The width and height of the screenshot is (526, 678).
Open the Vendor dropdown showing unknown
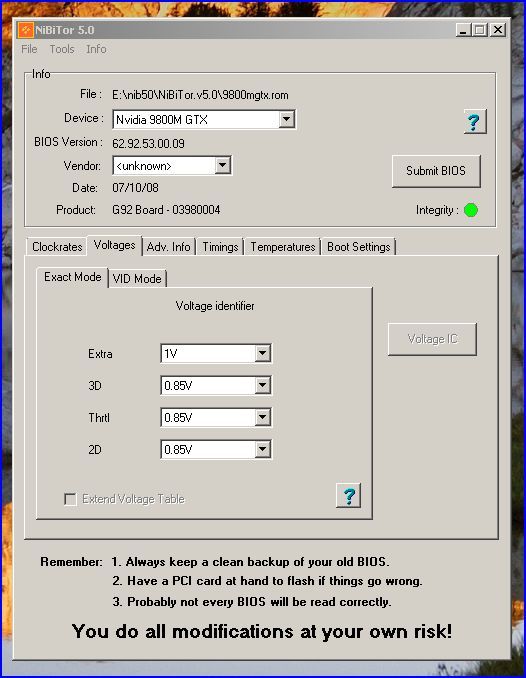pyautogui.click(x=172, y=166)
